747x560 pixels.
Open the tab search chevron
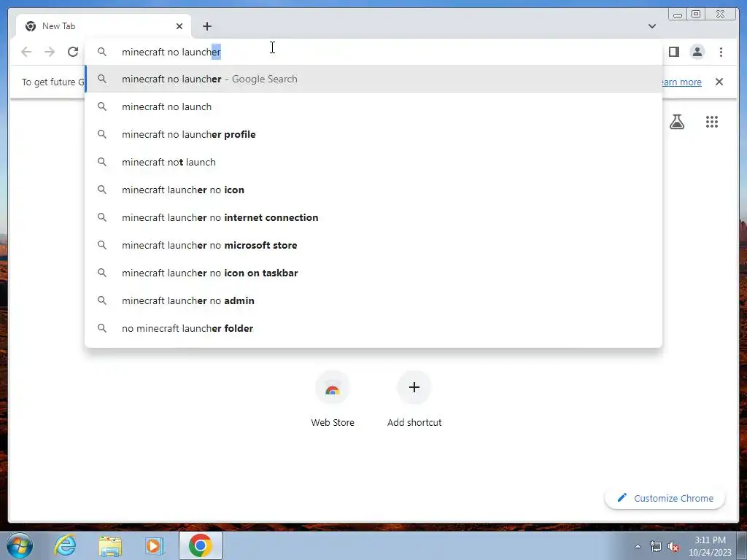click(x=651, y=26)
